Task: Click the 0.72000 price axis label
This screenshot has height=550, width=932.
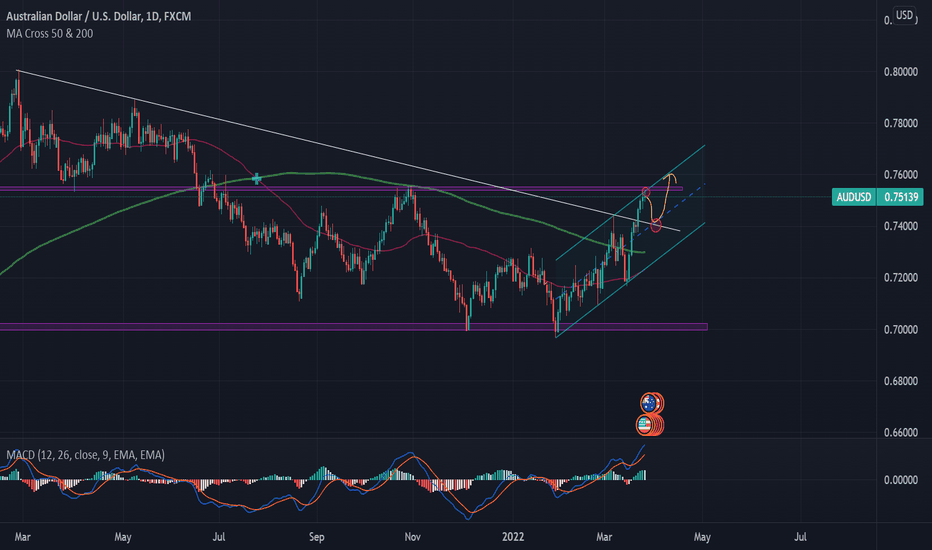Action: point(900,278)
